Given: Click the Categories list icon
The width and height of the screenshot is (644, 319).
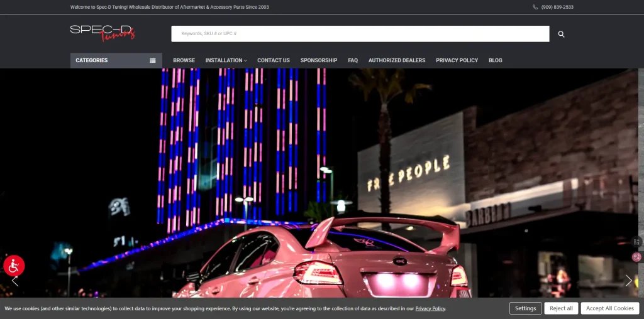Looking at the screenshot, I should (152, 60).
